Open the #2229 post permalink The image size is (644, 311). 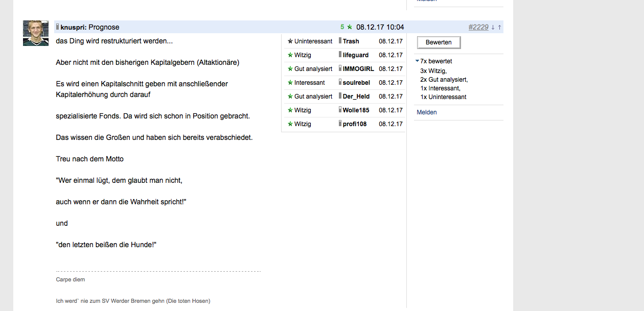(x=478, y=27)
